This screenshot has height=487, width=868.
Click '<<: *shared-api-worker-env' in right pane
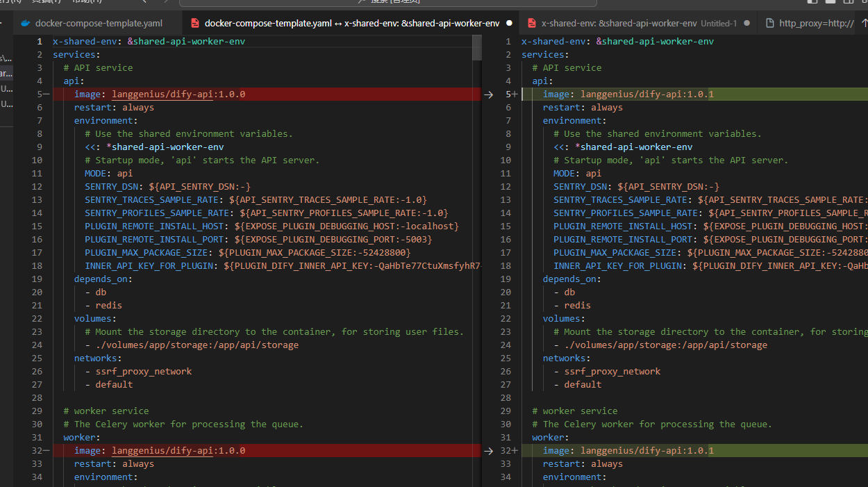tap(623, 147)
